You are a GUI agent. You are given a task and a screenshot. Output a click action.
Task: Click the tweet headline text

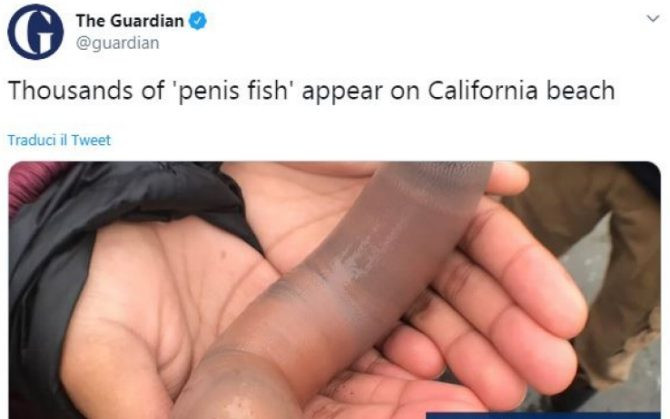click(x=311, y=91)
